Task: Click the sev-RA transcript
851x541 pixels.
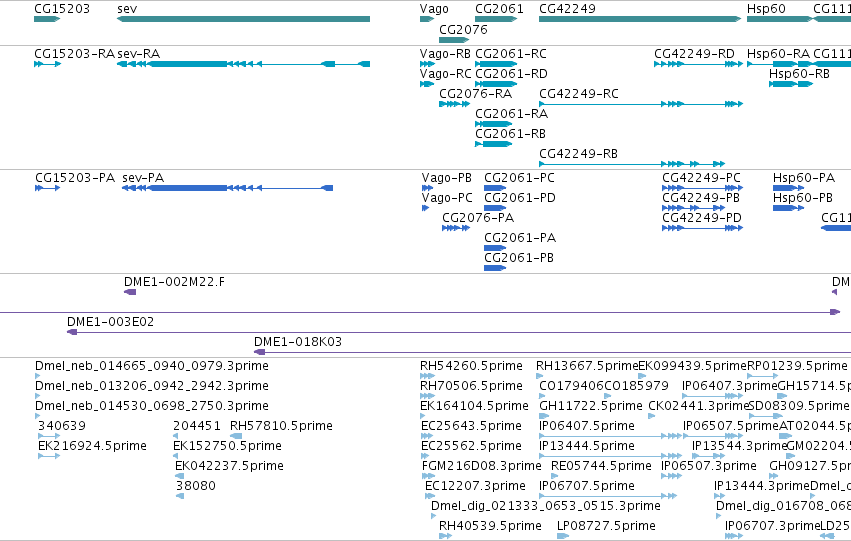Action: [243, 64]
